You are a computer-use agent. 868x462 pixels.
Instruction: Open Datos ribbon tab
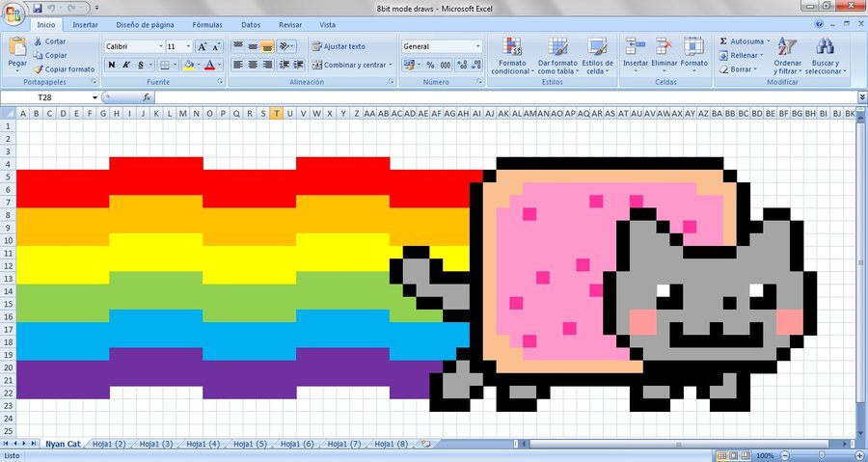[251, 24]
